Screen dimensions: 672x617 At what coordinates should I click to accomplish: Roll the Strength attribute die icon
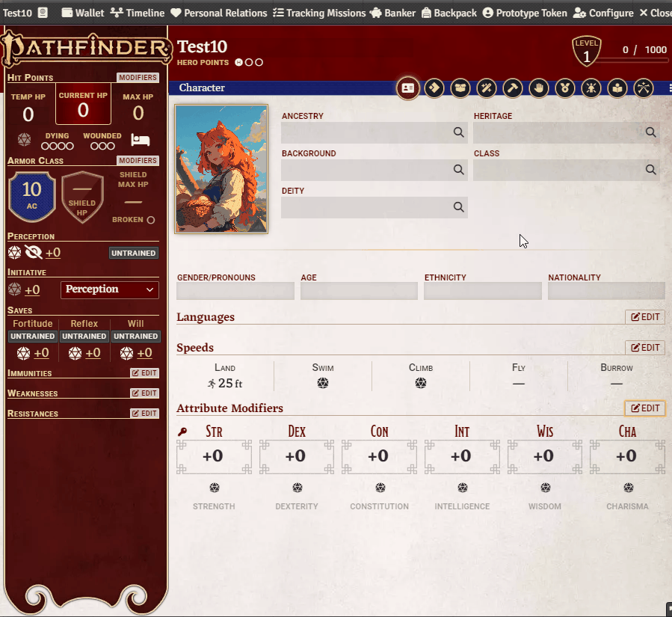pyautogui.click(x=215, y=488)
